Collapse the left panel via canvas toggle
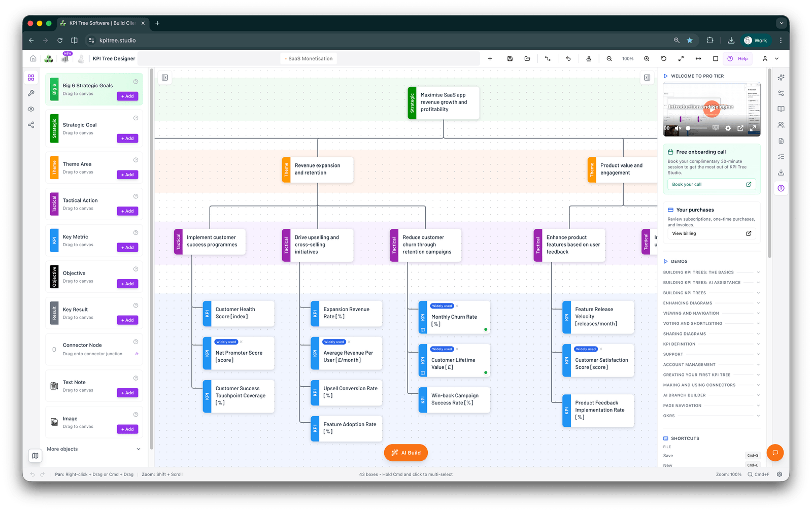The height and width of the screenshot is (511, 812). click(165, 78)
